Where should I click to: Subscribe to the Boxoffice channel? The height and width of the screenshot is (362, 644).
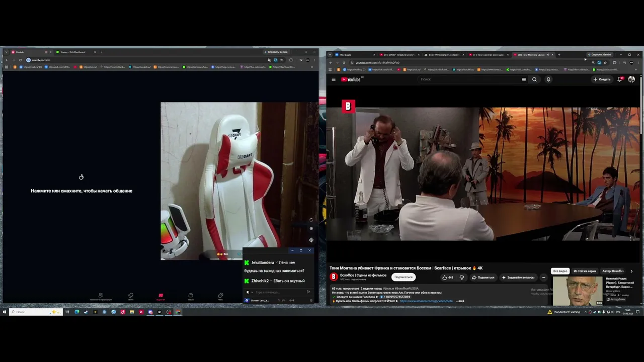pos(404,277)
